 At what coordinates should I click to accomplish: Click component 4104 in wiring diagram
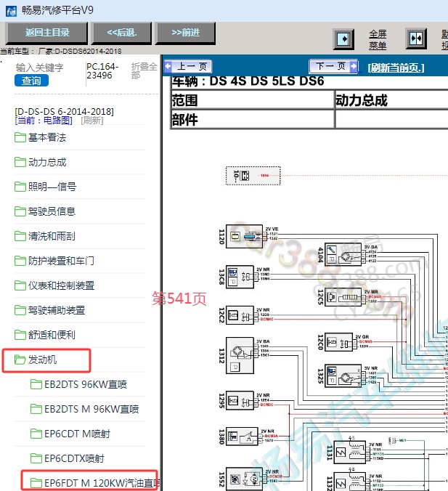coord(343,255)
